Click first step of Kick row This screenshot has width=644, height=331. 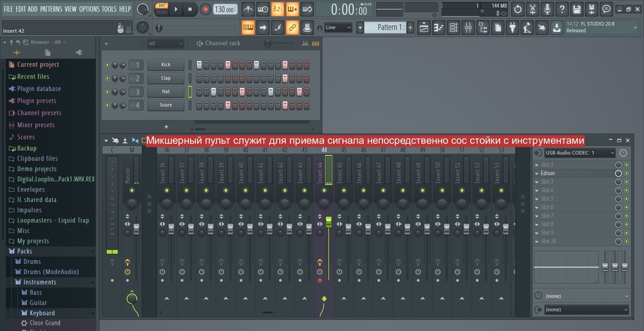200,64
